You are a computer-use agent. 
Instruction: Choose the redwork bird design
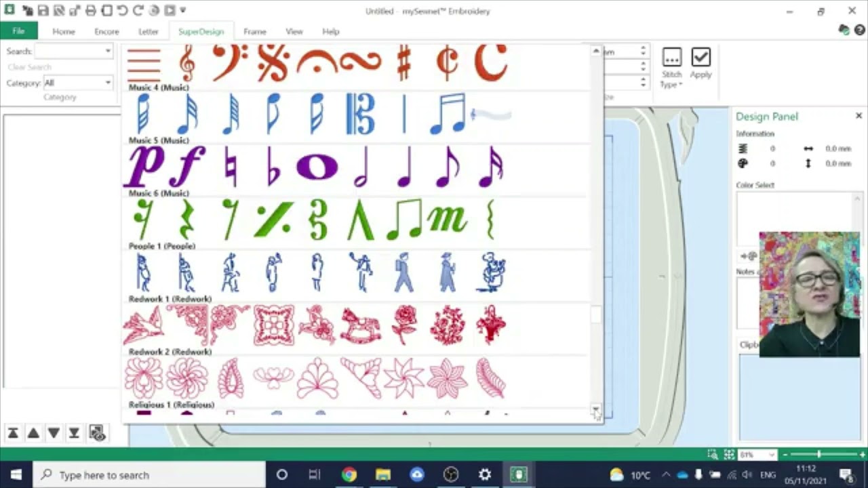pyautogui.click(x=143, y=326)
